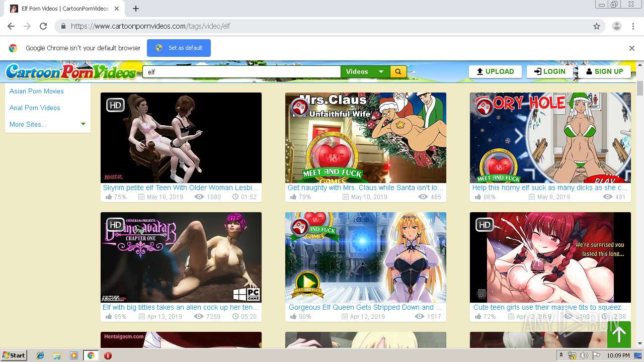Click the '86%' rating text
Screen dimensions: 644x362
tap(490, 197)
